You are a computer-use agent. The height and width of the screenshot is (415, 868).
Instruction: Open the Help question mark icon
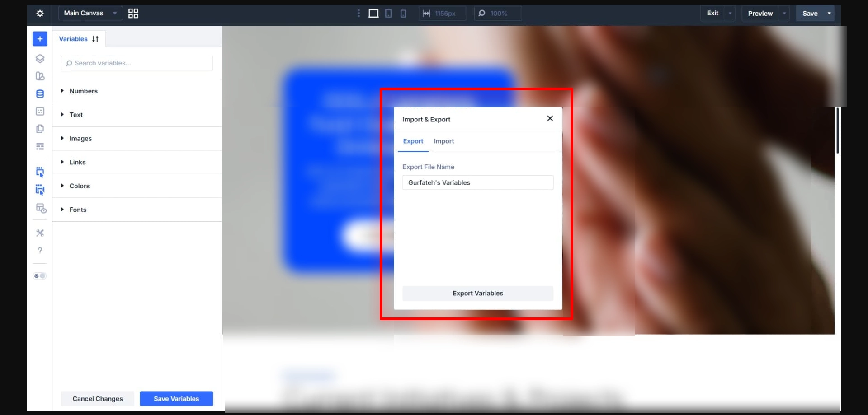(40, 250)
